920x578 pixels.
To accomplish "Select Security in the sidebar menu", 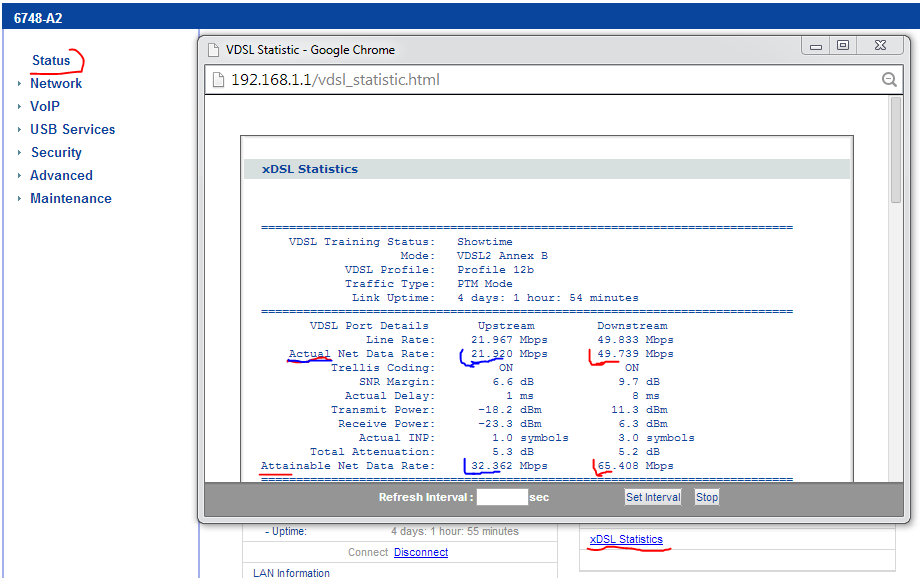I will (56, 152).
